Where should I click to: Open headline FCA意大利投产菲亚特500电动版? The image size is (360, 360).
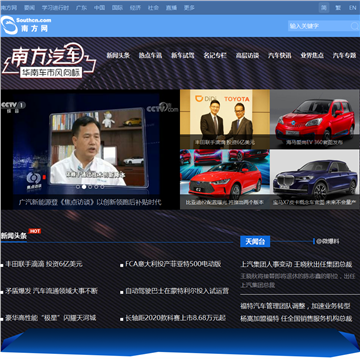(173, 264)
